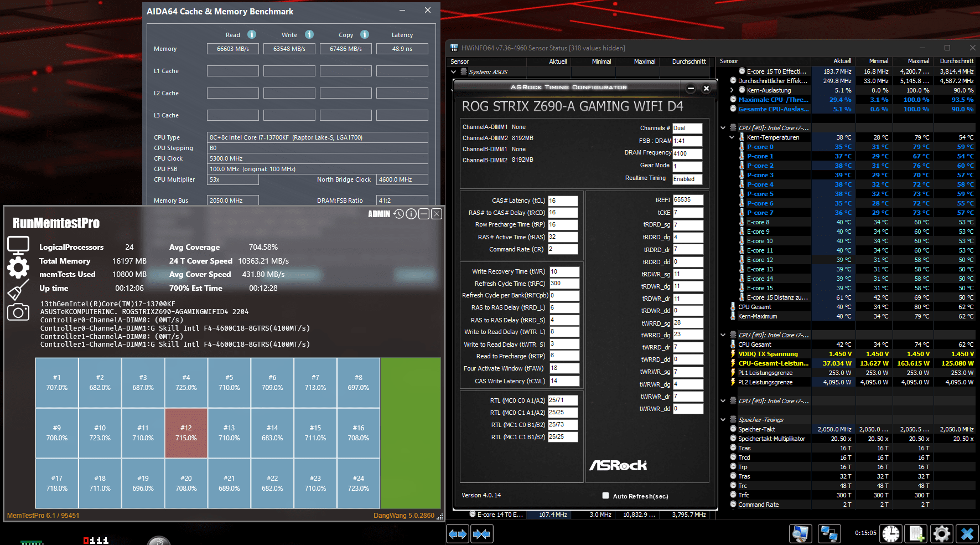Image resolution: width=980 pixels, height=545 pixels.
Task: Open HWiNFO sensor settings gear
Action: [942, 534]
